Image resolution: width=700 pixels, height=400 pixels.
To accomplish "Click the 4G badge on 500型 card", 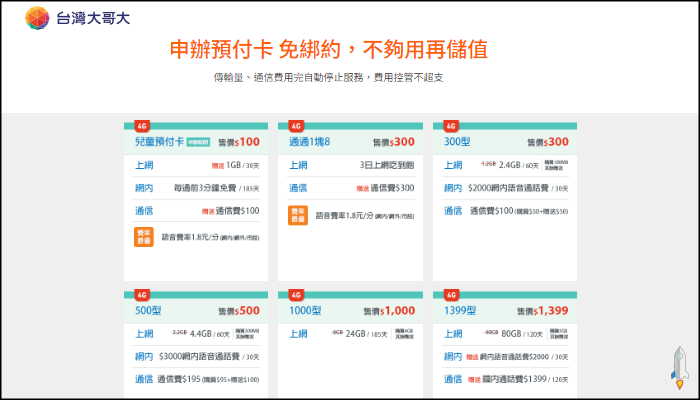I will tap(142, 295).
